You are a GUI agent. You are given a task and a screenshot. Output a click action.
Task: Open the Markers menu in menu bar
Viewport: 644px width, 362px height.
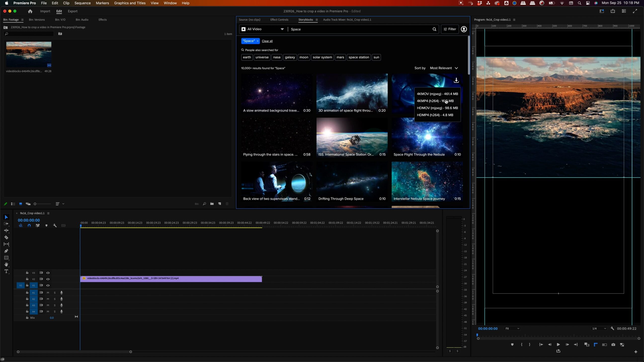pyautogui.click(x=103, y=3)
